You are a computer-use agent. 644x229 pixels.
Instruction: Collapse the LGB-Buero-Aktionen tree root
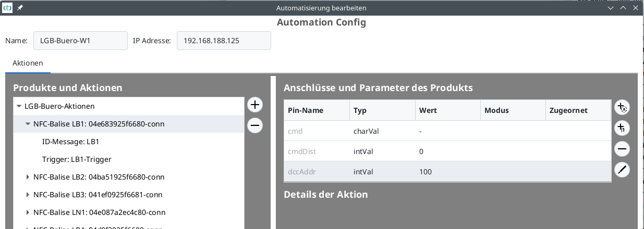[x=19, y=106]
